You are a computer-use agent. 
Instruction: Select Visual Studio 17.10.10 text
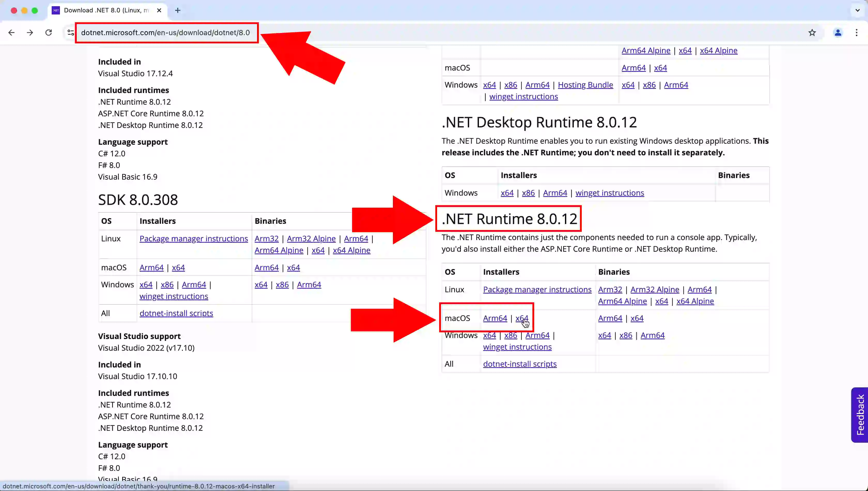coord(137,376)
